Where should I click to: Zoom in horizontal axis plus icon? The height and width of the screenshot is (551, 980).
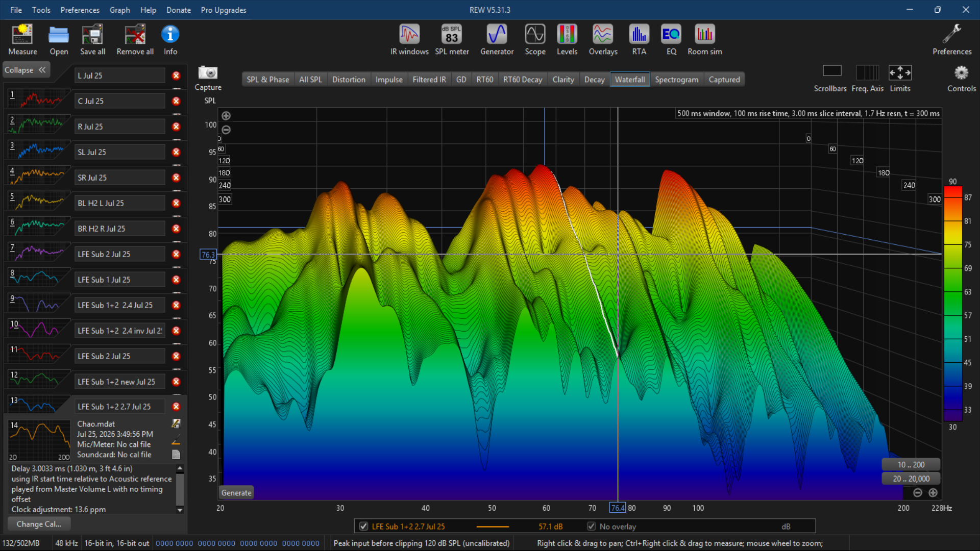click(x=933, y=493)
